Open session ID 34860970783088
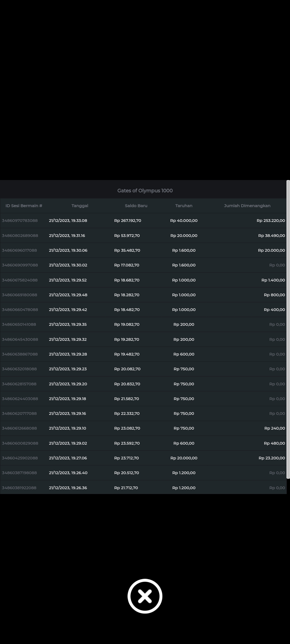 coord(20,221)
